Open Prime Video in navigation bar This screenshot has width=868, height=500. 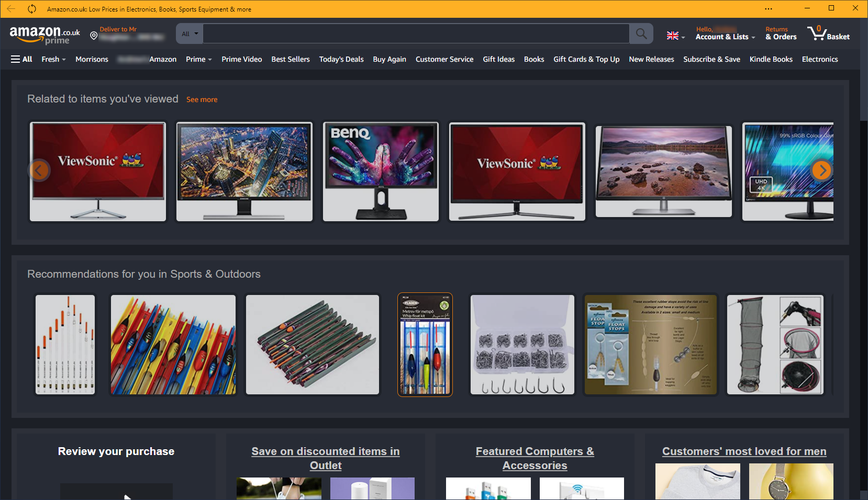coord(242,59)
